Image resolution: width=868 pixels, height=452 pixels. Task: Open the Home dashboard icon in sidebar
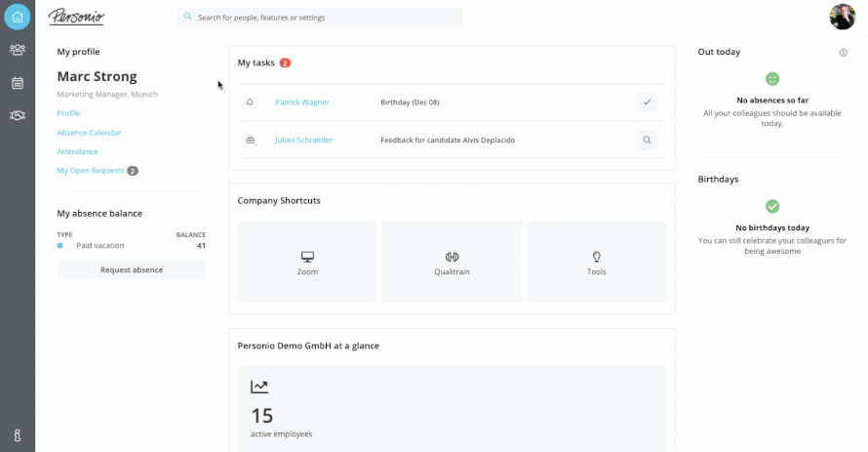[x=18, y=18]
